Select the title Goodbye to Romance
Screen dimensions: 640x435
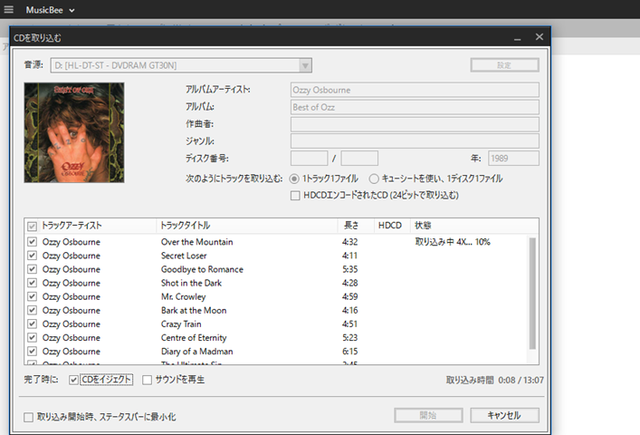(202, 269)
